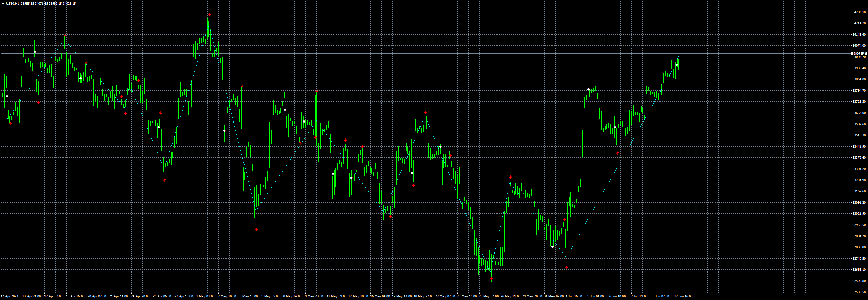Click the 33864.00 price axis label
868x300 pixels.
click(x=859, y=79)
